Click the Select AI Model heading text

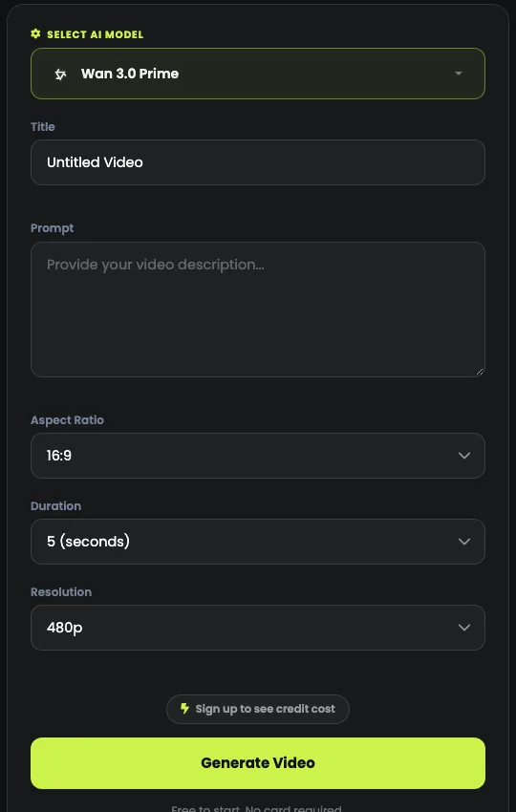click(95, 34)
